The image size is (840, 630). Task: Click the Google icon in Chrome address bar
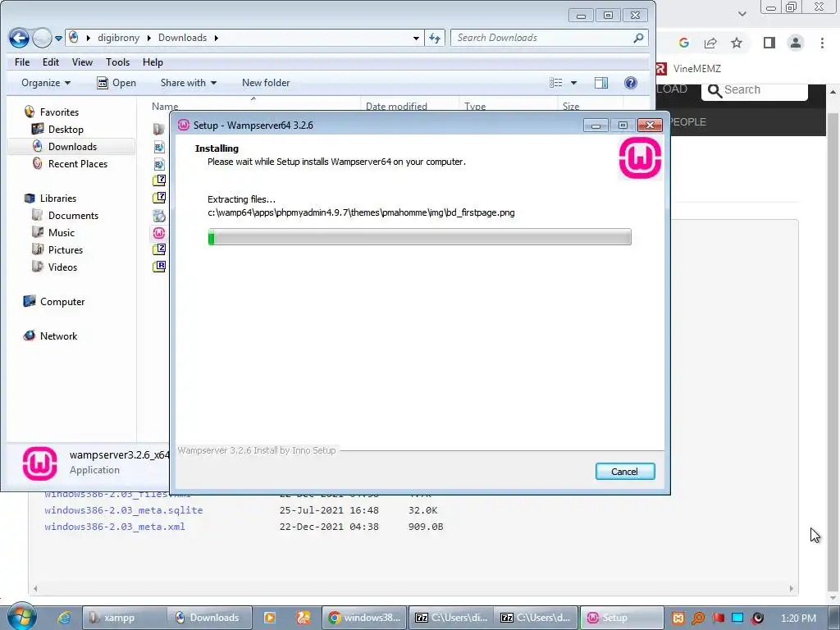click(x=683, y=43)
